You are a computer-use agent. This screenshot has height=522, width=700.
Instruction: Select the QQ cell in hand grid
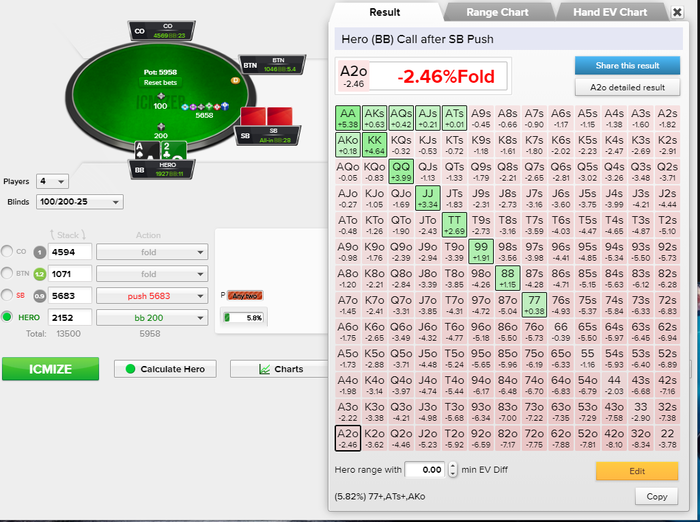tap(401, 171)
